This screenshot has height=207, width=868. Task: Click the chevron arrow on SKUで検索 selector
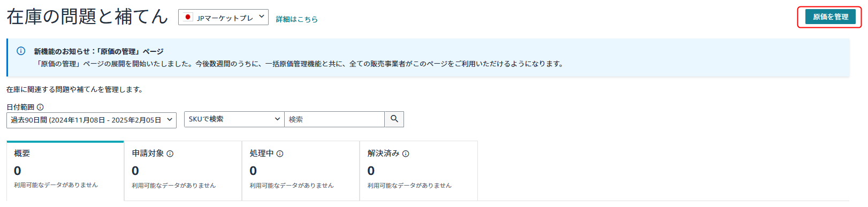pos(277,119)
